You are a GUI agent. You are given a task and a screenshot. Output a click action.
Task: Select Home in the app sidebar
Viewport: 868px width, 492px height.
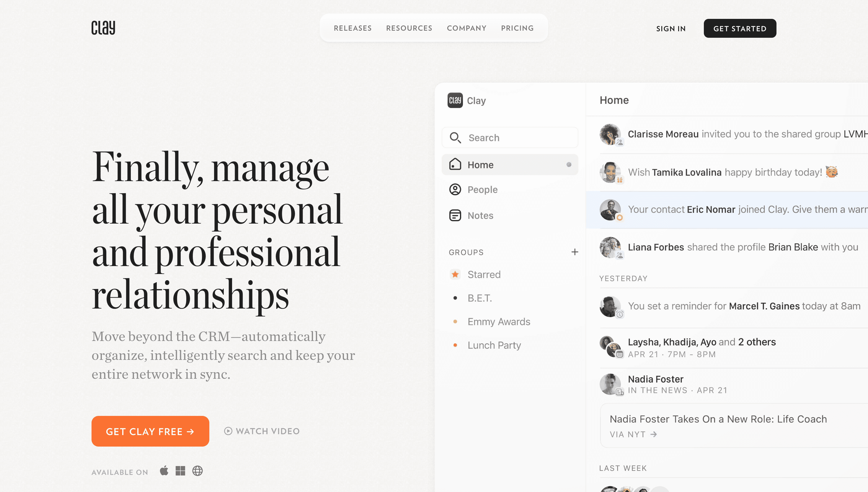pos(480,165)
